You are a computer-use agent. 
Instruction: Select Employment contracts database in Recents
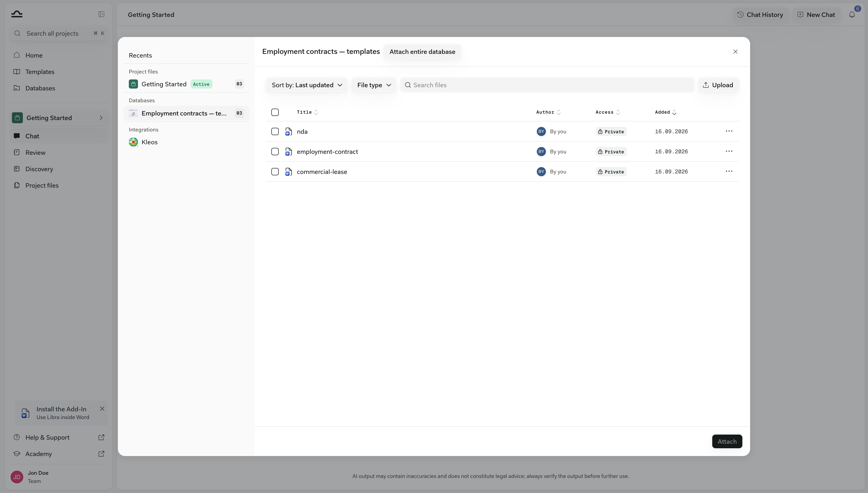point(186,113)
